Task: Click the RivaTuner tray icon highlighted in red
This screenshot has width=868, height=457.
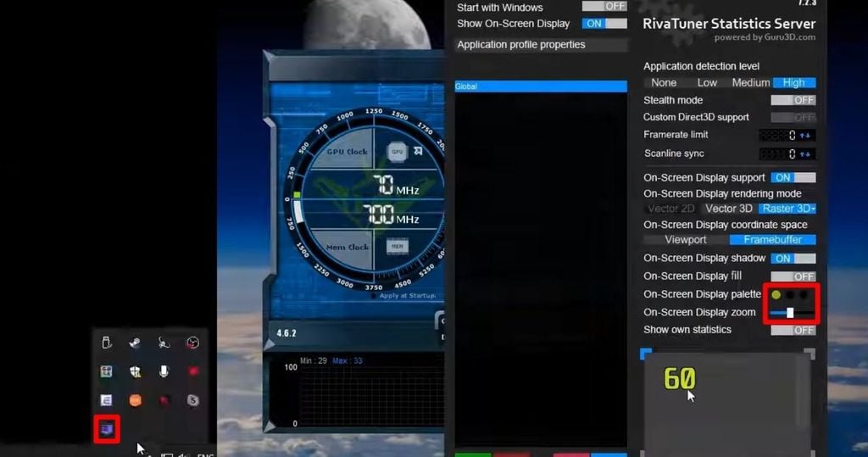Action: (x=106, y=429)
